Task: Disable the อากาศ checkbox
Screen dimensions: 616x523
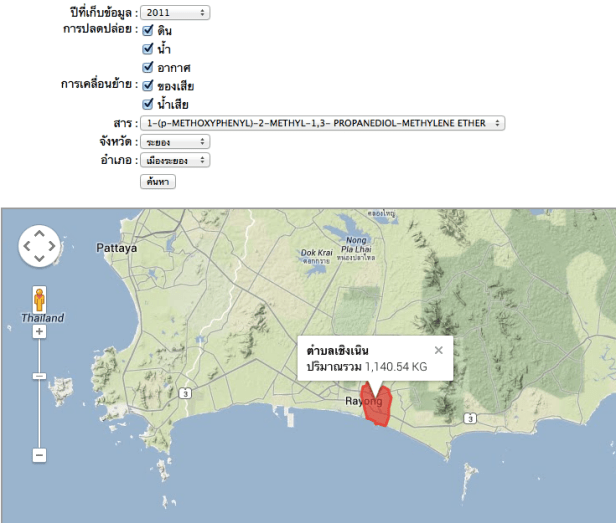Action: tap(148, 67)
